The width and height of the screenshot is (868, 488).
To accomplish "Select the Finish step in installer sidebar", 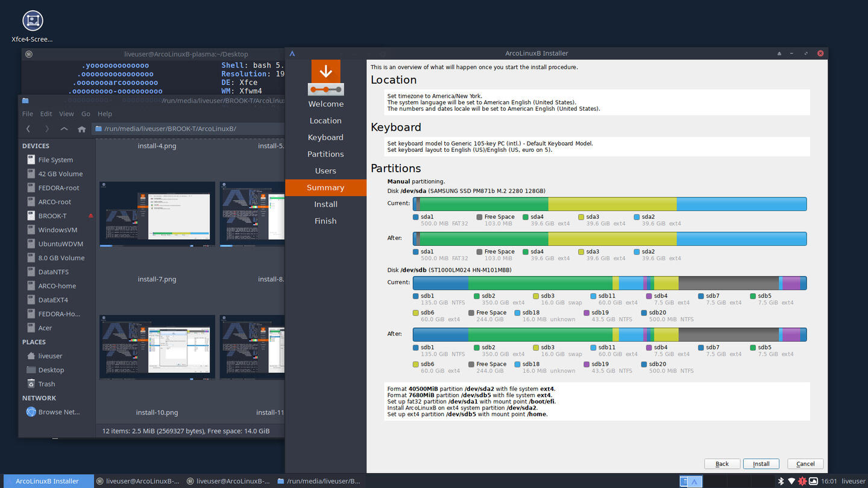I will [x=325, y=221].
